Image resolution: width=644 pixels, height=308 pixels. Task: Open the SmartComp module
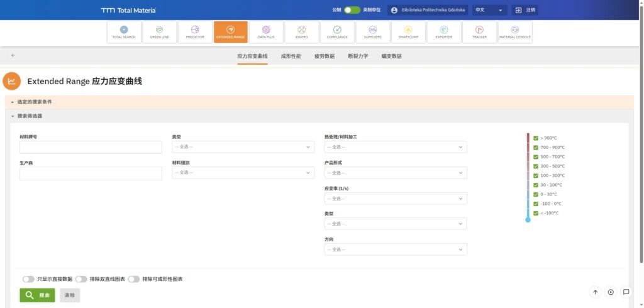(x=408, y=32)
